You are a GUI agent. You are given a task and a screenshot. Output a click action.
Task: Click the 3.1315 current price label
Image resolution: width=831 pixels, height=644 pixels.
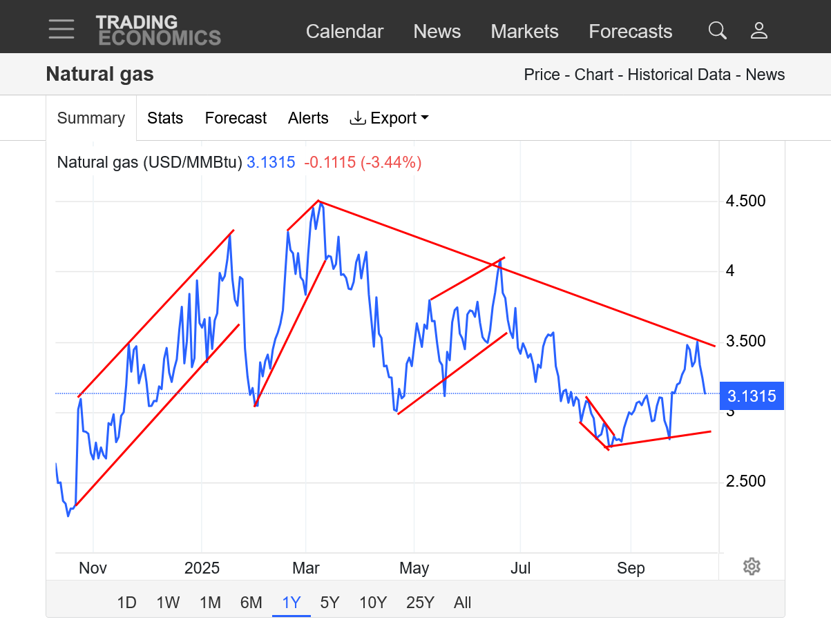coord(752,396)
